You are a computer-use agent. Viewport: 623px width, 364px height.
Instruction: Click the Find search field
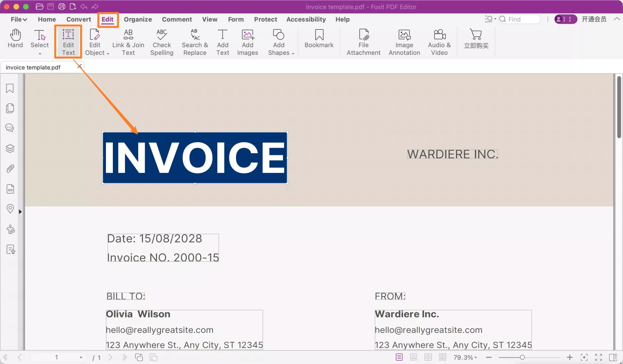point(519,19)
